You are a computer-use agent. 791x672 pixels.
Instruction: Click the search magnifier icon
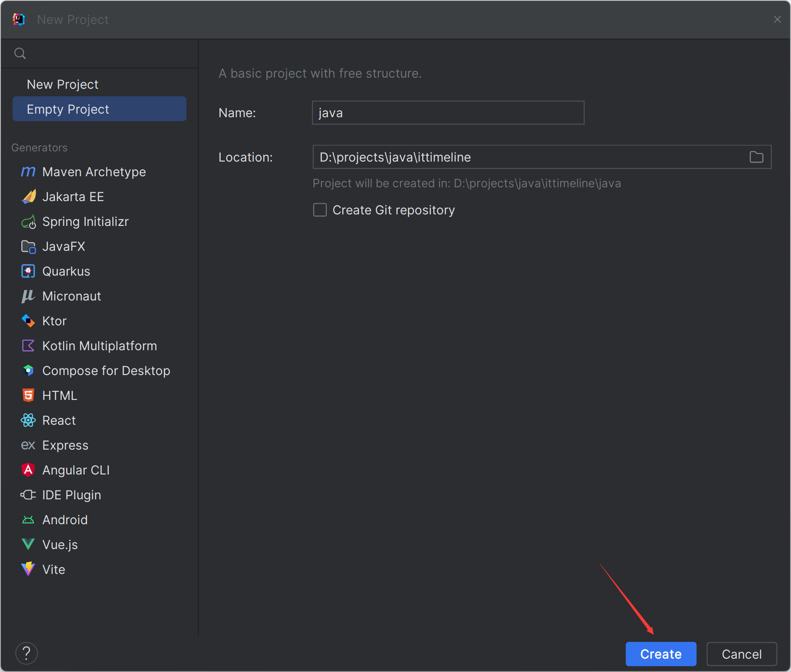click(x=20, y=54)
